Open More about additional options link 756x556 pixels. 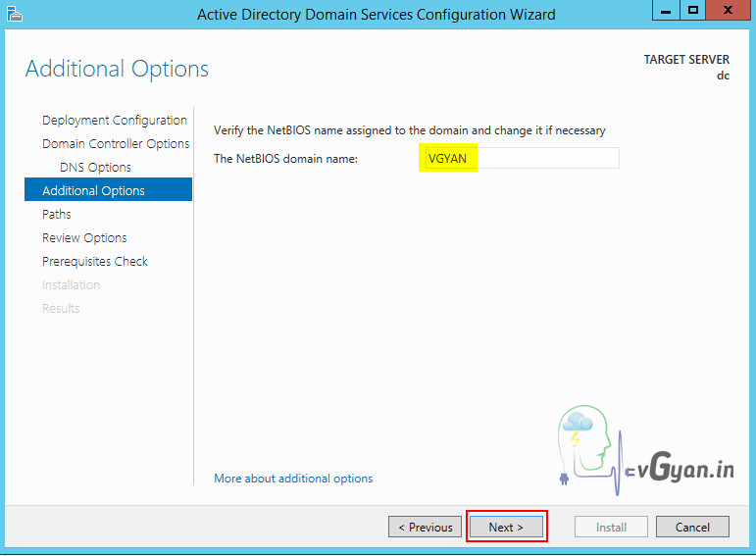point(293,479)
